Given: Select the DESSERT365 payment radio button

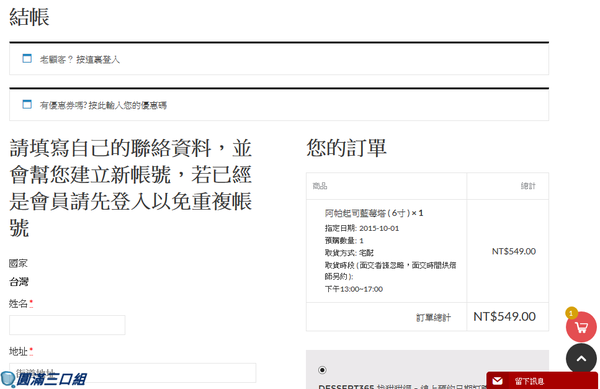Looking at the screenshot, I should click(x=322, y=370).
